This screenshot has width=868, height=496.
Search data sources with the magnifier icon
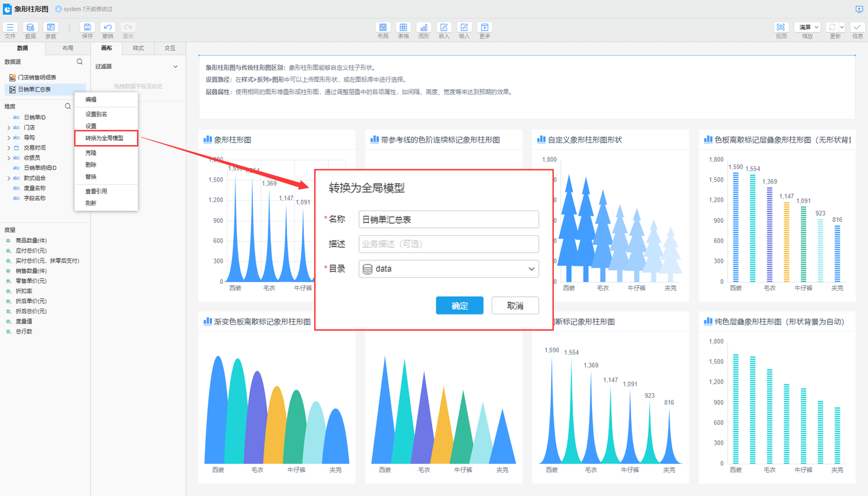click(x=79, y=62)
